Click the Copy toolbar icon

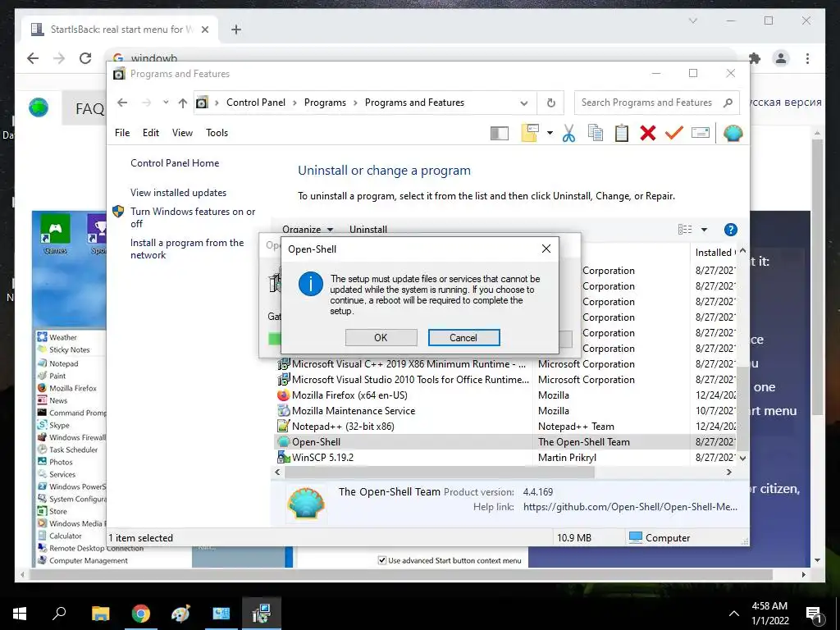pos(596,133)
